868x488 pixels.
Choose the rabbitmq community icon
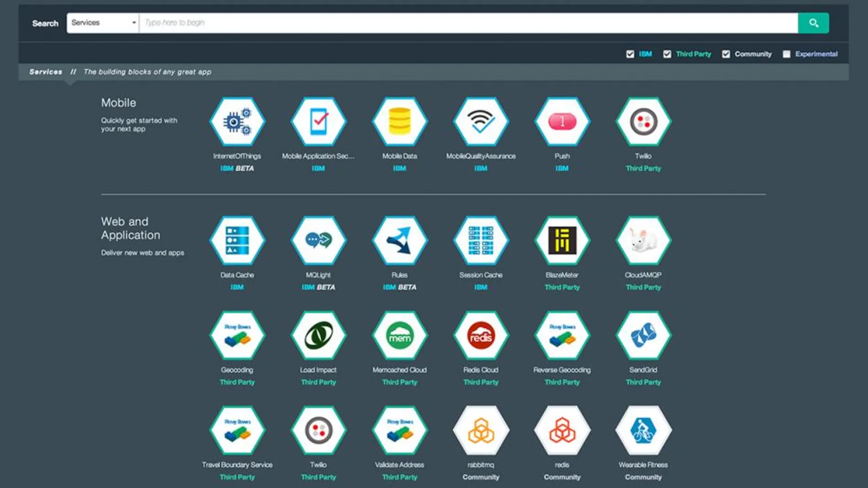[x=481, y=430]
